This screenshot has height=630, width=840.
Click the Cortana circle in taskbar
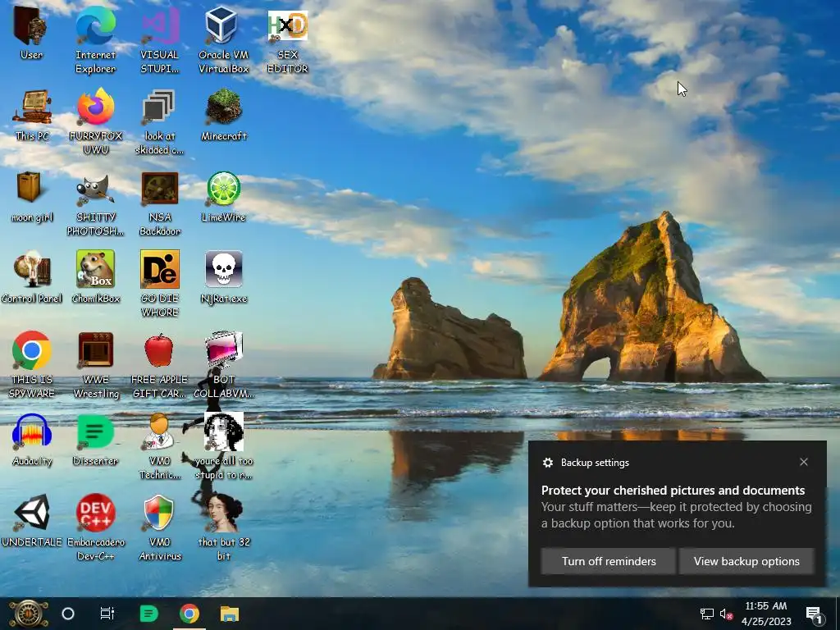click(68, 614)
